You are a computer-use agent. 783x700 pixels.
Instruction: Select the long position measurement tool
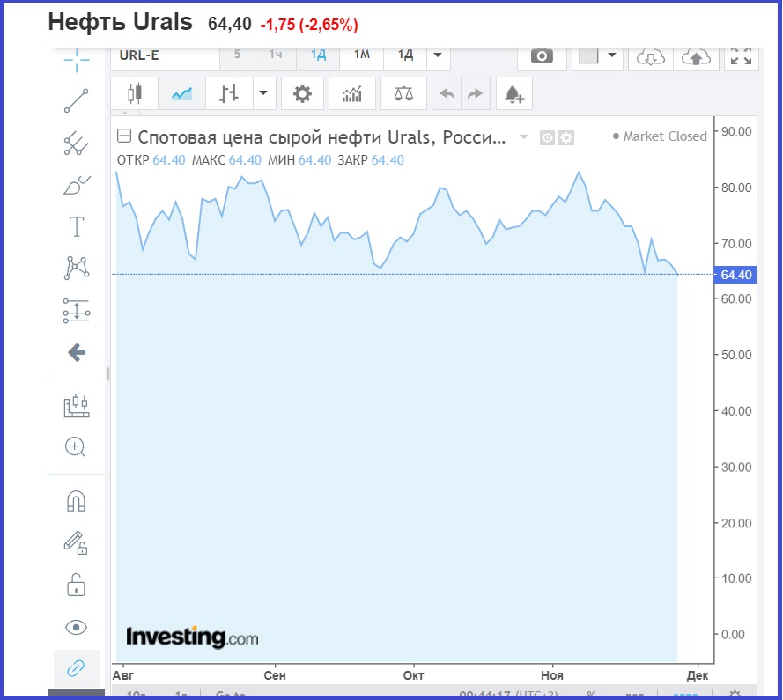click(77, 311)
